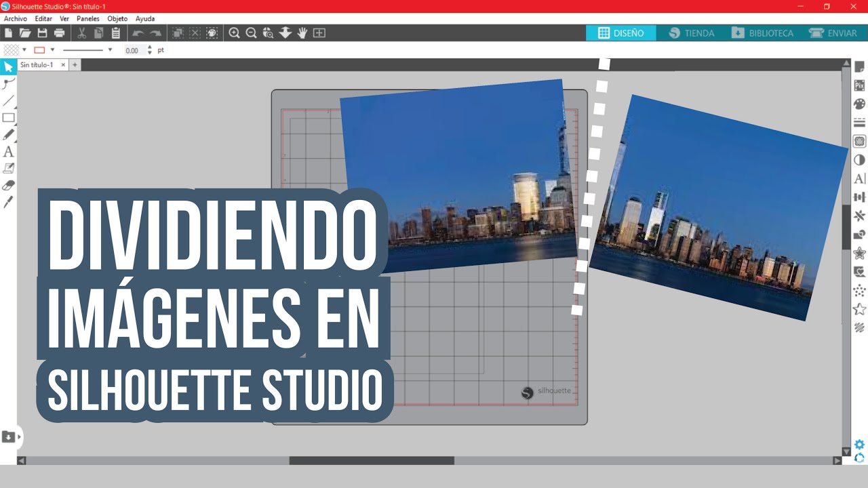Open the Paneles menu

point(88,19)
